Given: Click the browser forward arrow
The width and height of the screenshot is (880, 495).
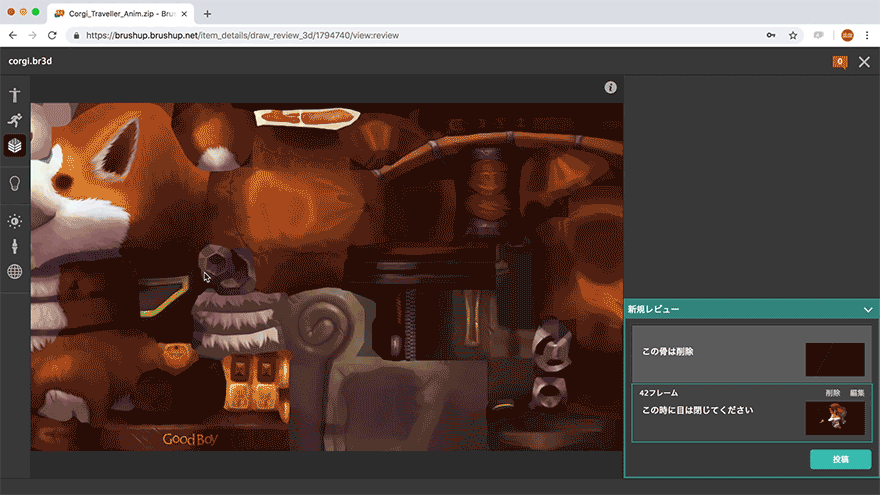Looking at the screenshot, I should click(x=33, y=35).
